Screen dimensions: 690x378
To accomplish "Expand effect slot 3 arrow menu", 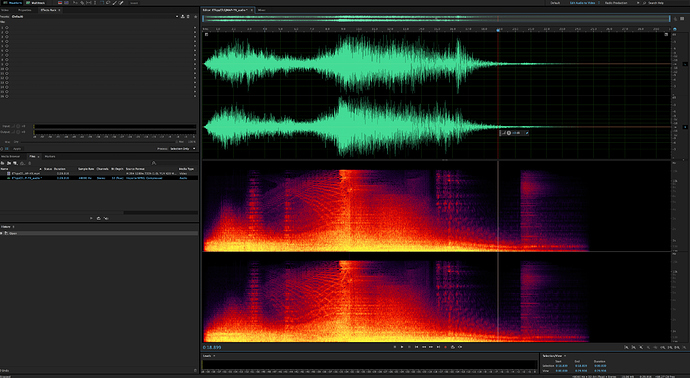I will (195, 37).
